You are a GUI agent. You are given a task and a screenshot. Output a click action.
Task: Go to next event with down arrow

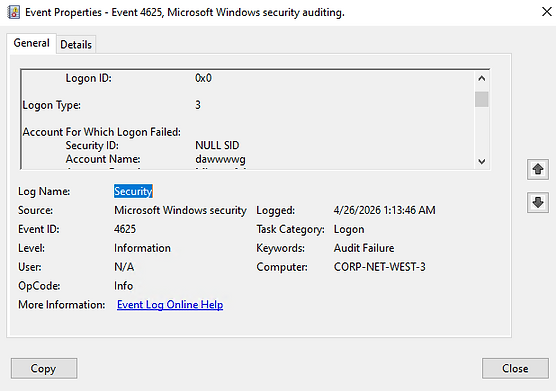[538, 202]
